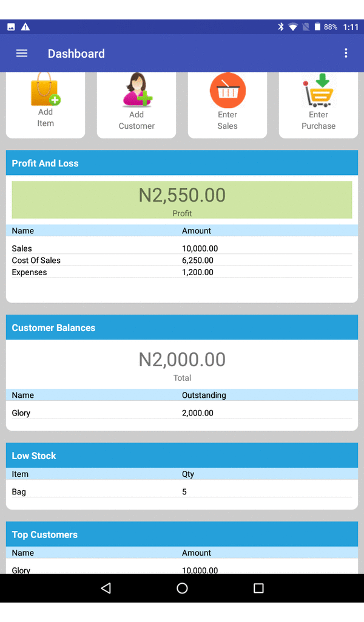Open the hamburger navigation menu
Image resolution: width=364 pixels, height=622 pixels.
(22, 53)
